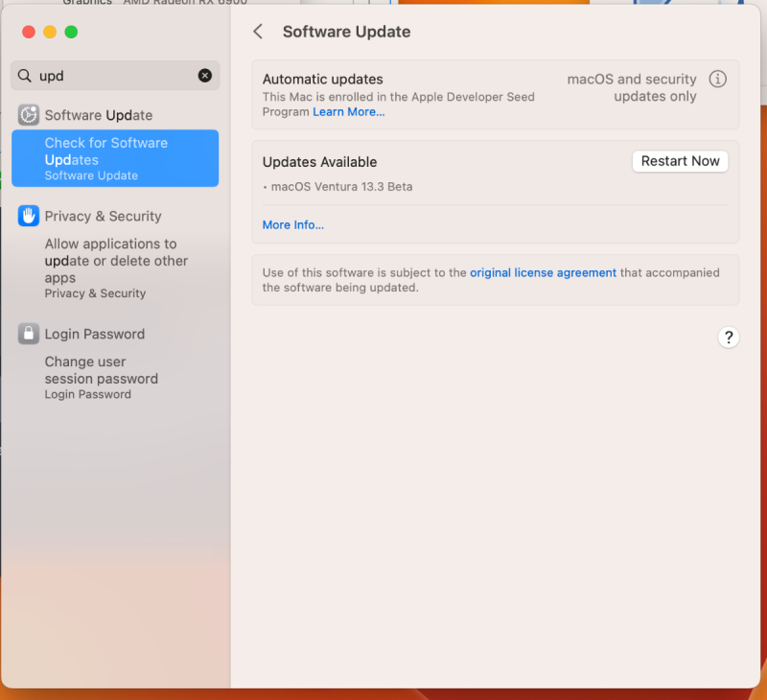Open the Learn More… link
The image size is (767, 700).
click(349, 112)
